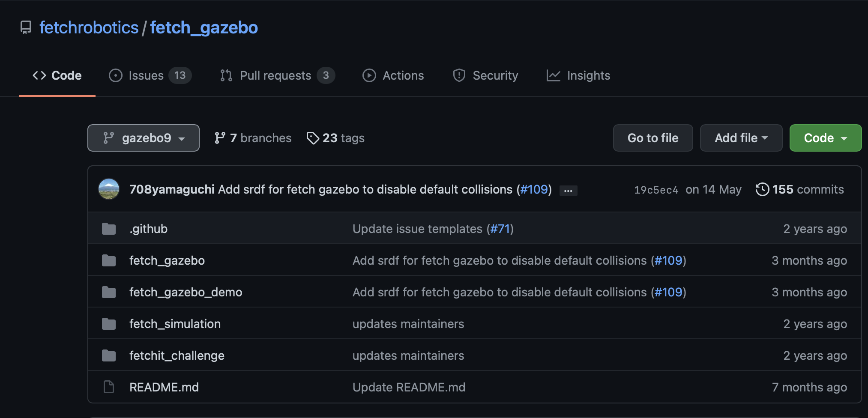Viewport: 868px width, 418px height.
Task: Click the file icon for README.md
Action: coord(109,387)
